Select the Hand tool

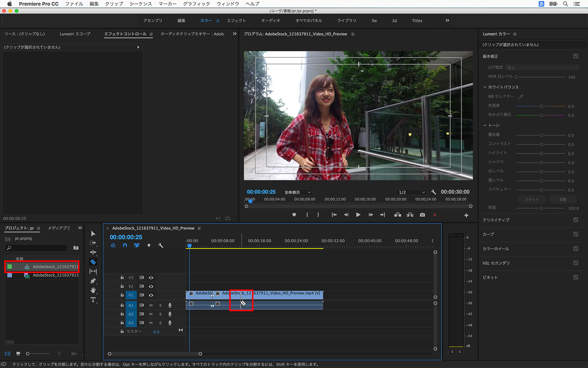click(x=93, y=290)
